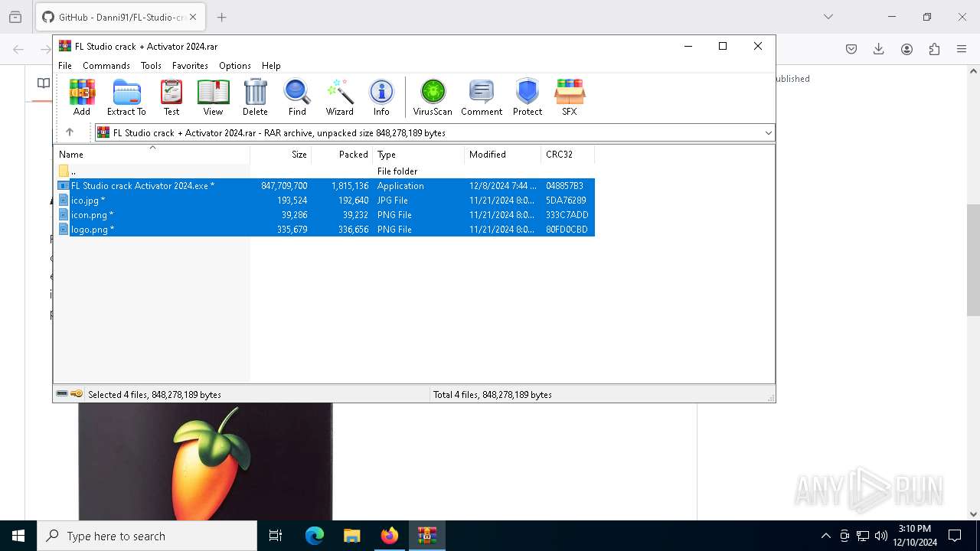Click CRC32 value 5DA76289
The height and width of the screenshot is (551, 980).
coord(566,201)
